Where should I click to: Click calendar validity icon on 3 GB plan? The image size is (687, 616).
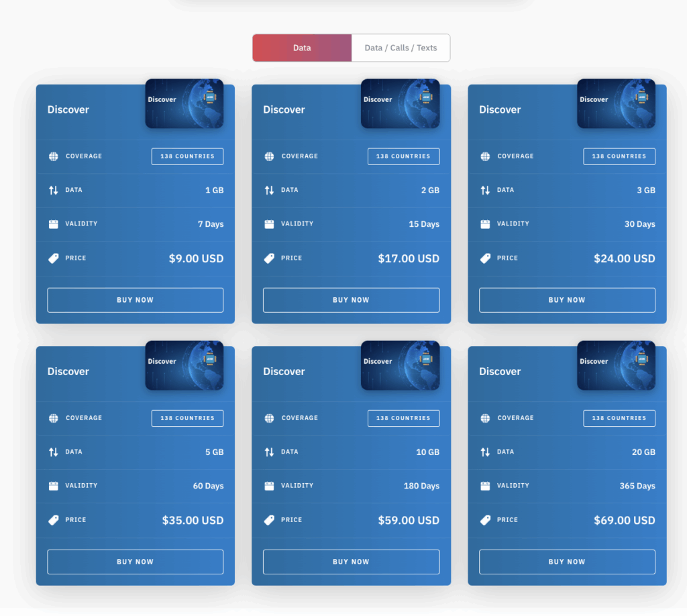(x=485, y=224)
